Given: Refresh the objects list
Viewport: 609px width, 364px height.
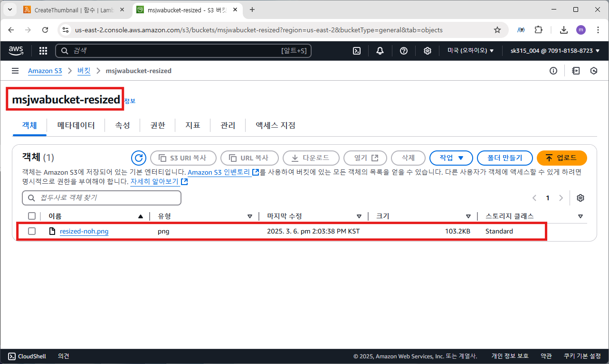Looking at the screenshot, I should [138, 158].
